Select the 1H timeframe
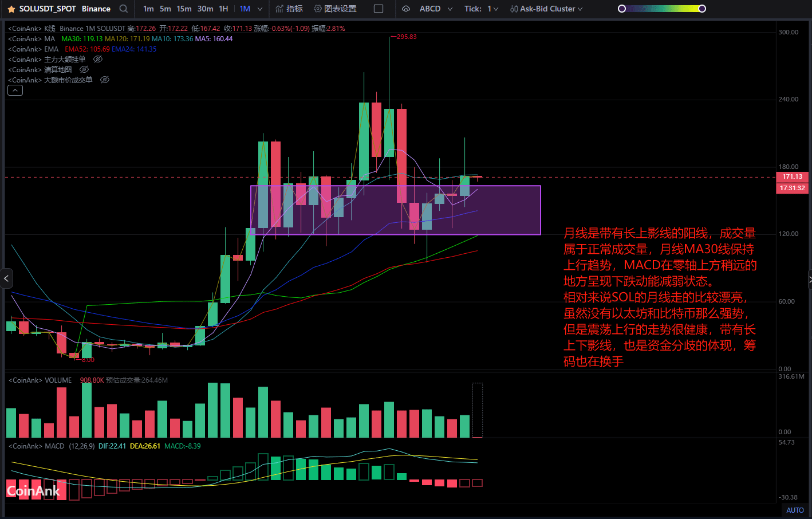This screenshot has height=519, width=812. (223, 9)
